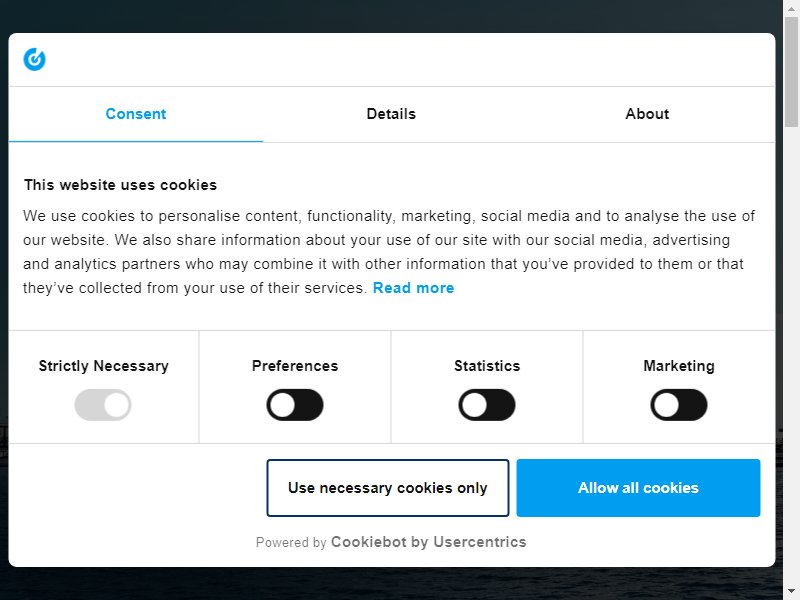Enable the Statistics cookies switch

pos(487,405)
